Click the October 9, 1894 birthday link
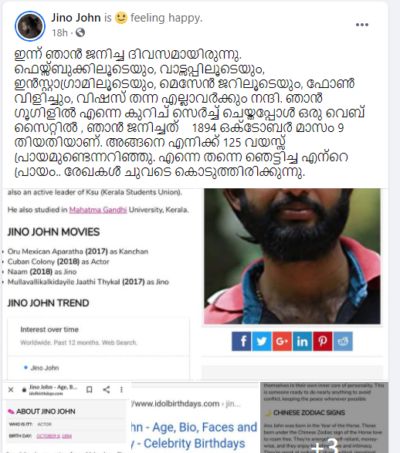The width and height of the screenshot is (400, 453). pyautogui.click(x=54, y=436)
